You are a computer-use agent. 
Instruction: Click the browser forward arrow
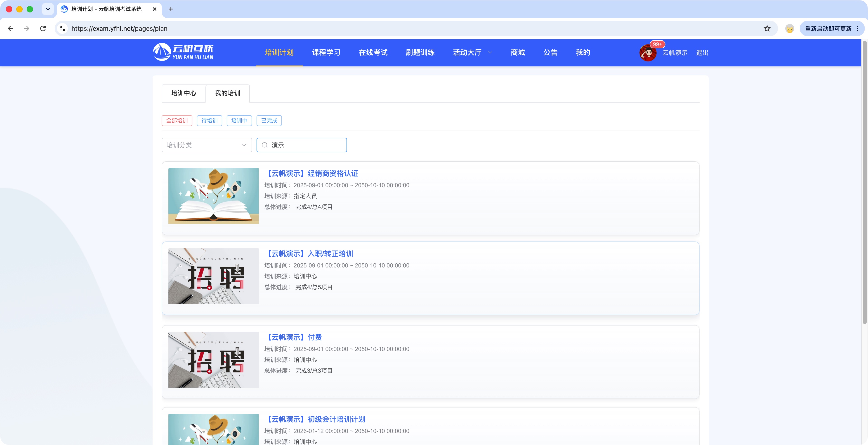click(x=27, y=29)
